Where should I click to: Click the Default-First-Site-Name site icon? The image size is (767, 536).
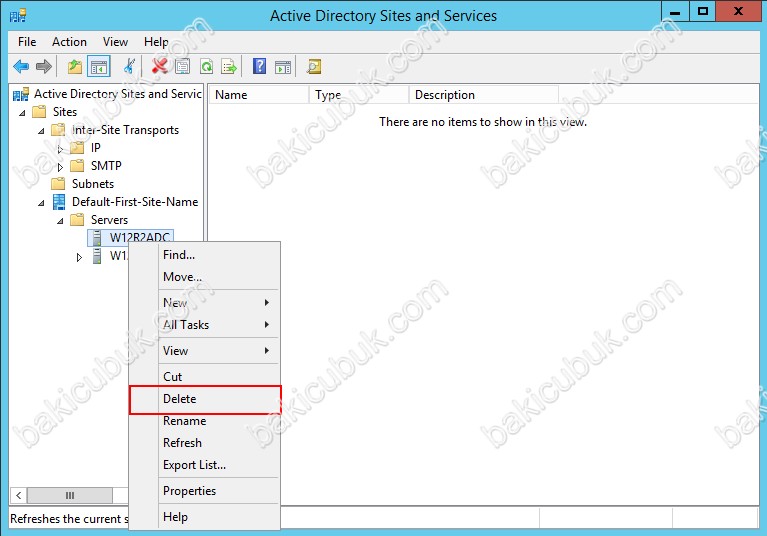(x=59, y=201)
